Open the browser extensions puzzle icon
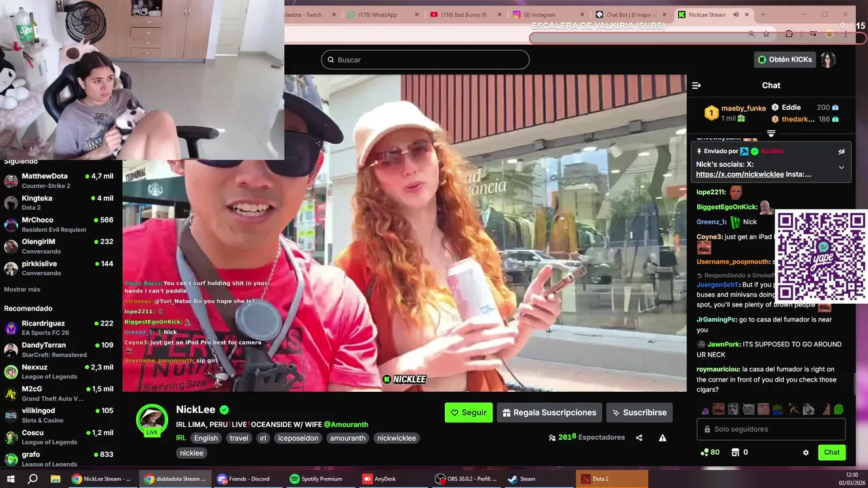Image resolution: width=868 pixels, height=488 pixels. (789, 33)
